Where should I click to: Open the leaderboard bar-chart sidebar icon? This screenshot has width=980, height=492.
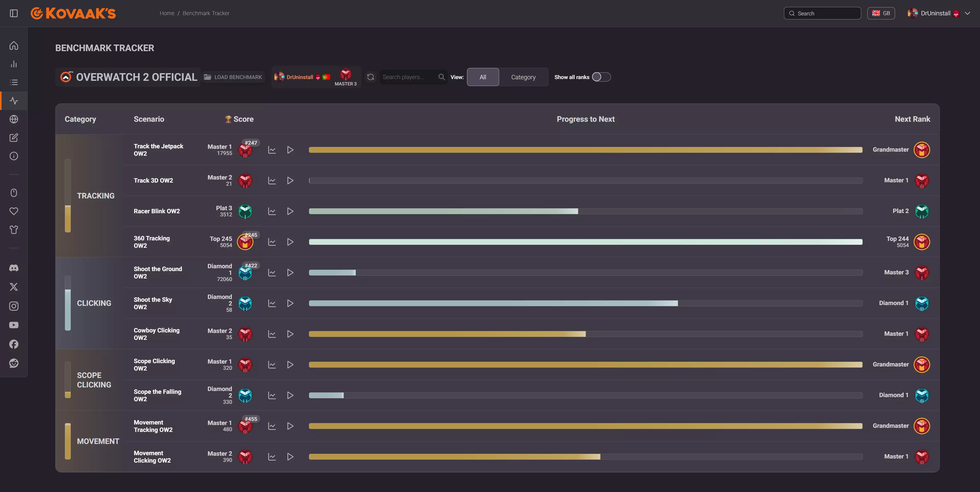pyautogui.click(x=14, y=64)
